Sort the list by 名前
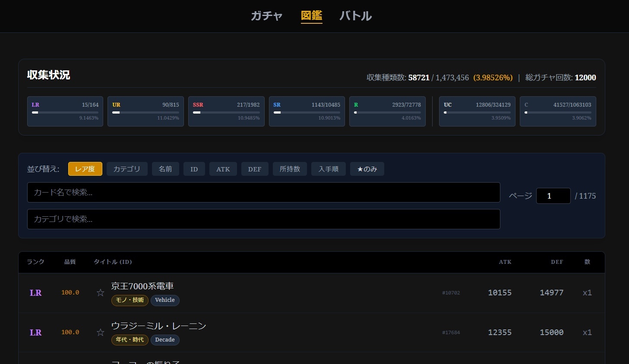The height and width of the screenshot is (364, 629). pos(165,169)
